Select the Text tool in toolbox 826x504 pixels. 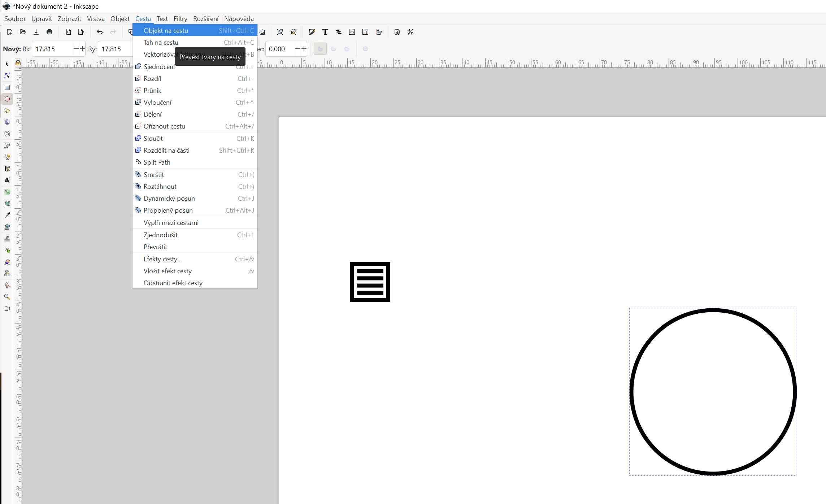tap(7, 180)
